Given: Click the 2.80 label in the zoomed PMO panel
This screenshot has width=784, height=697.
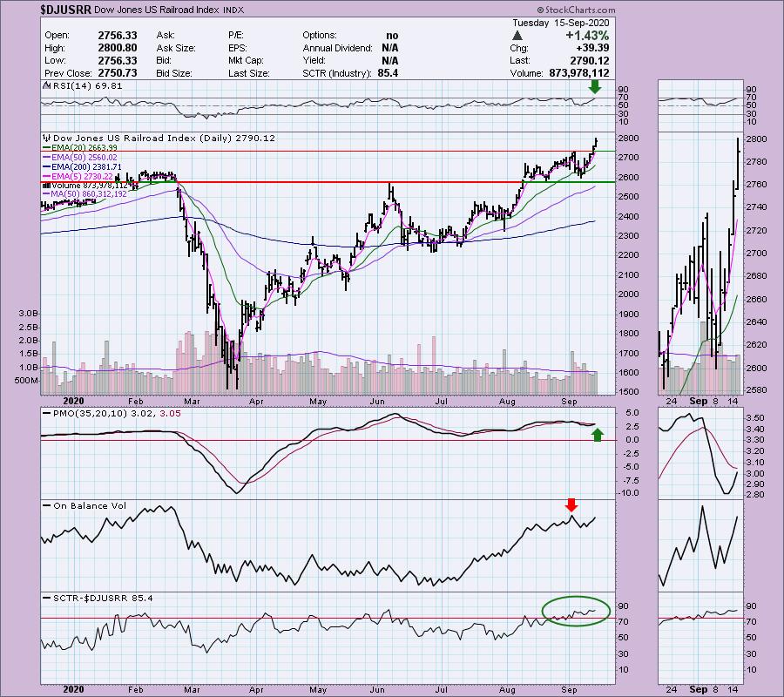Looking at the screenshot, I should (x=755, y=495).
